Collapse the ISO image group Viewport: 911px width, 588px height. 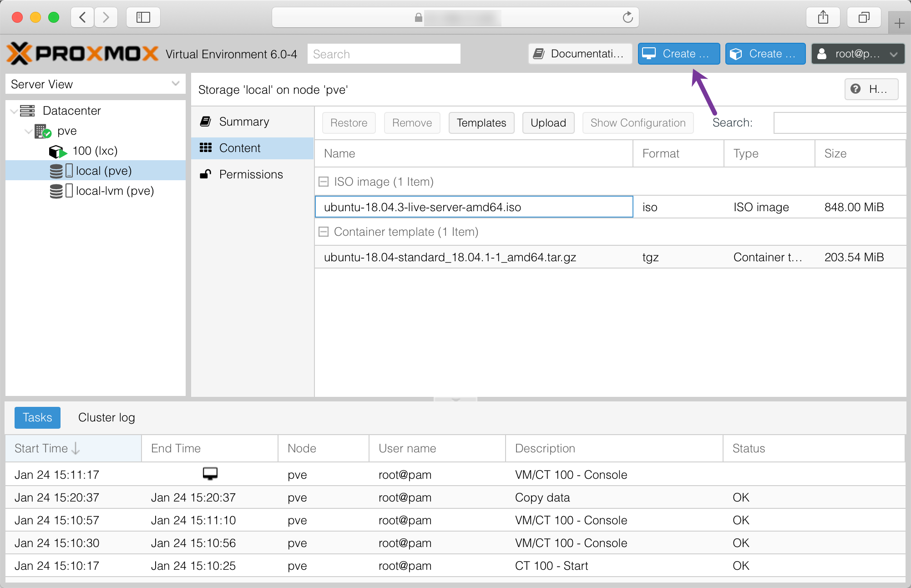click(x=324, y=182)
